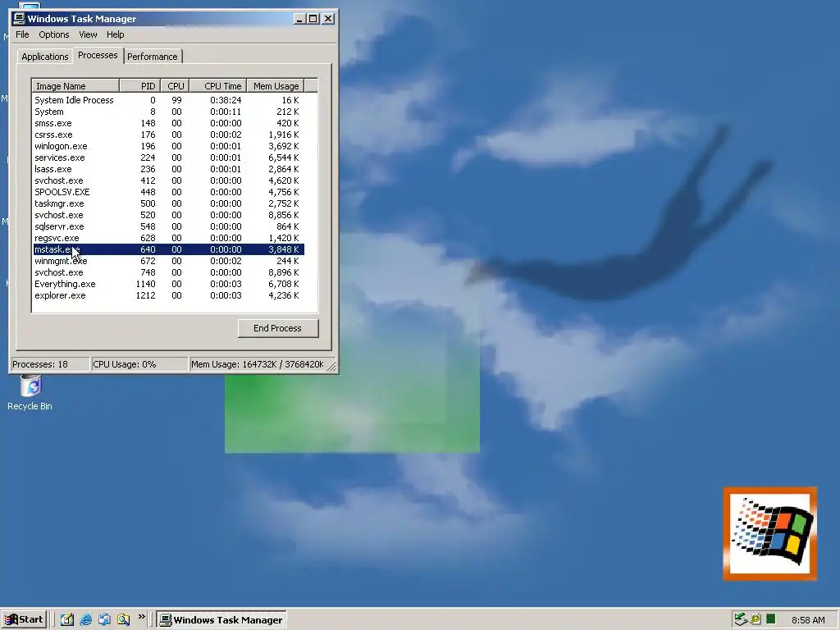
Task: Click the 0:38:24 CPU Time value
Action: (226, 100)
